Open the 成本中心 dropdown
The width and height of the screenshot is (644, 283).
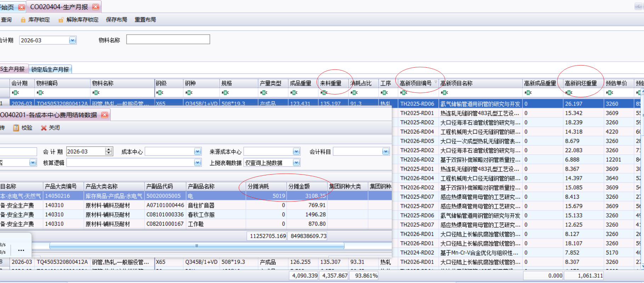[x=198, y=152]
